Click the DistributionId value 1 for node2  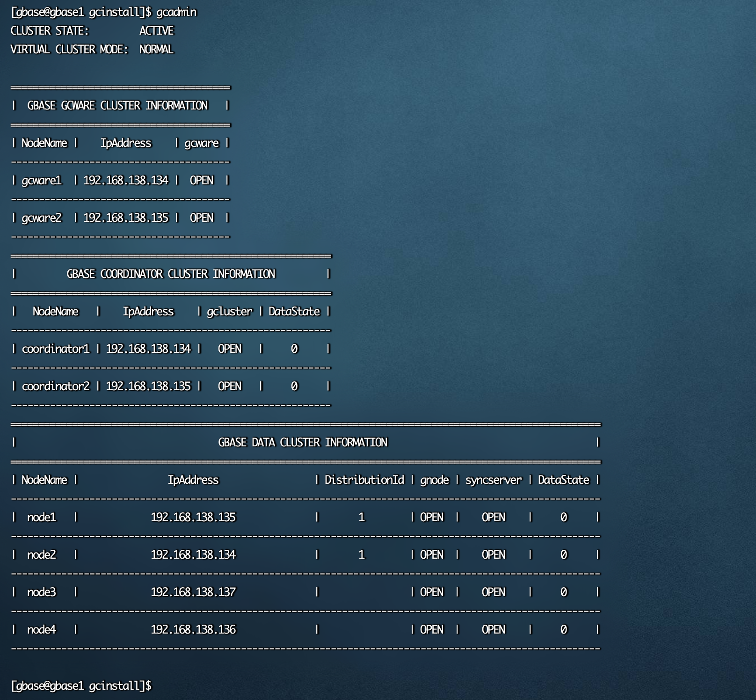[362, 555]
